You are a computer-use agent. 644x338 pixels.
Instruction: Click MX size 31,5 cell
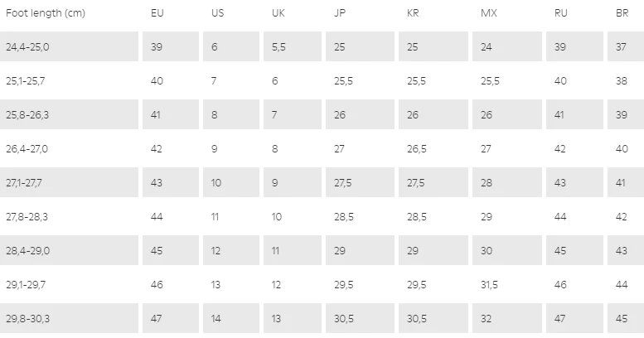[489, 284]
